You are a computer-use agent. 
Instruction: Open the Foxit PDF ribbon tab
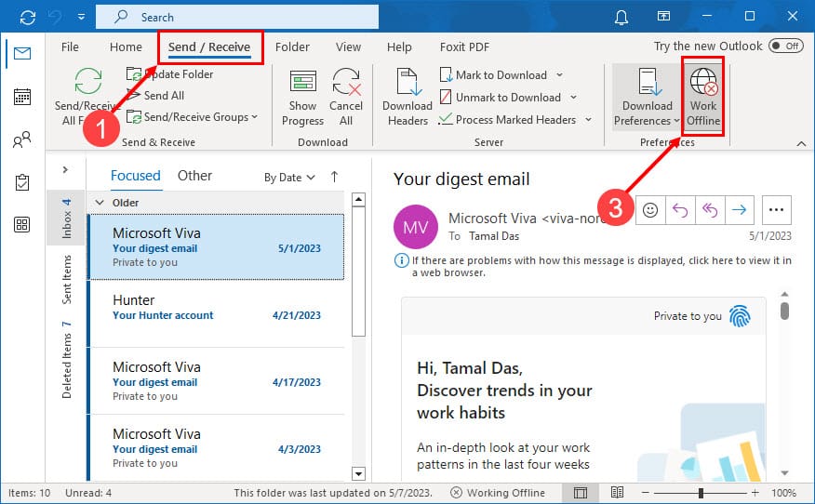point(464,46)
